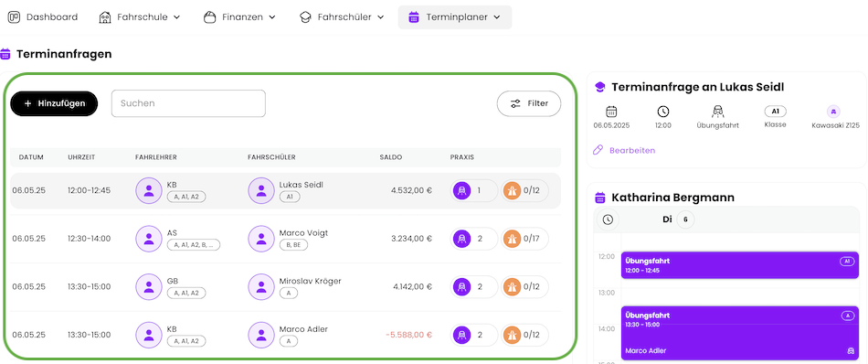This screenshot has width=868, height=364.
Task: Click the calendar icon above 06.05.2025
Action: (x=611, y=112)
